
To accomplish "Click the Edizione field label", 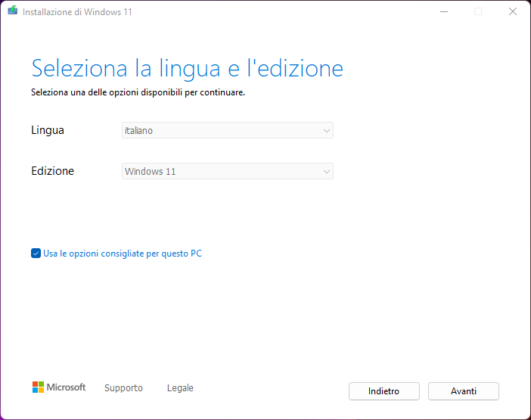I will tap(52, 171).
